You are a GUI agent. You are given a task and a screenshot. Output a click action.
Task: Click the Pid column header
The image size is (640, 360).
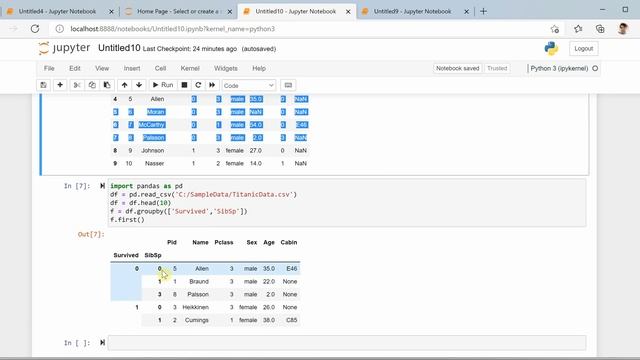pos(172,242)
